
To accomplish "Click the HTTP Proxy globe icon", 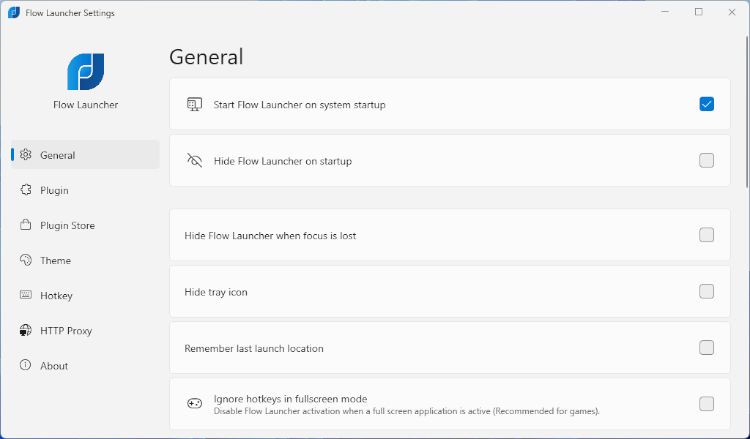I will click(x=26, y=330).
